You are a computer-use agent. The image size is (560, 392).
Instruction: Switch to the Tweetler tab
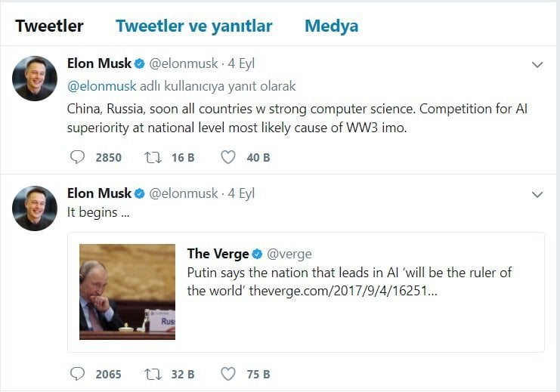(x=49, y=26)
